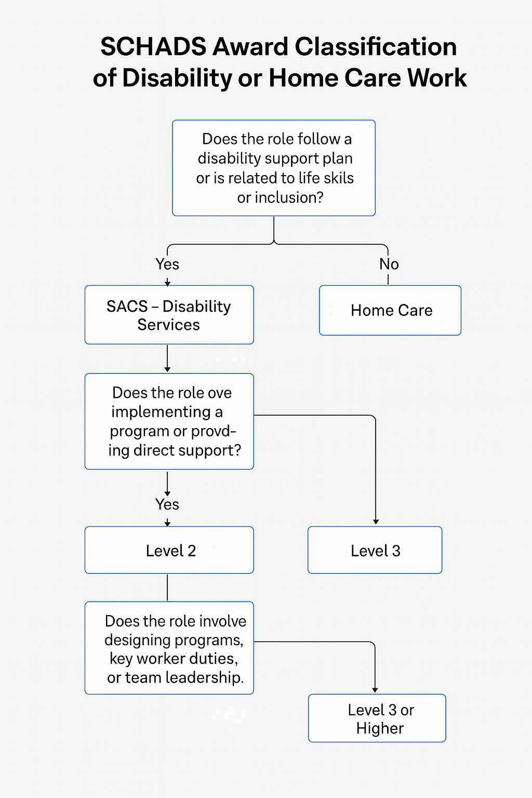The width and height of the screenshot is (532, 798).
Task: Click the arrowhead entering the plain Level 3 box
Action: click(x=376, y=522)
